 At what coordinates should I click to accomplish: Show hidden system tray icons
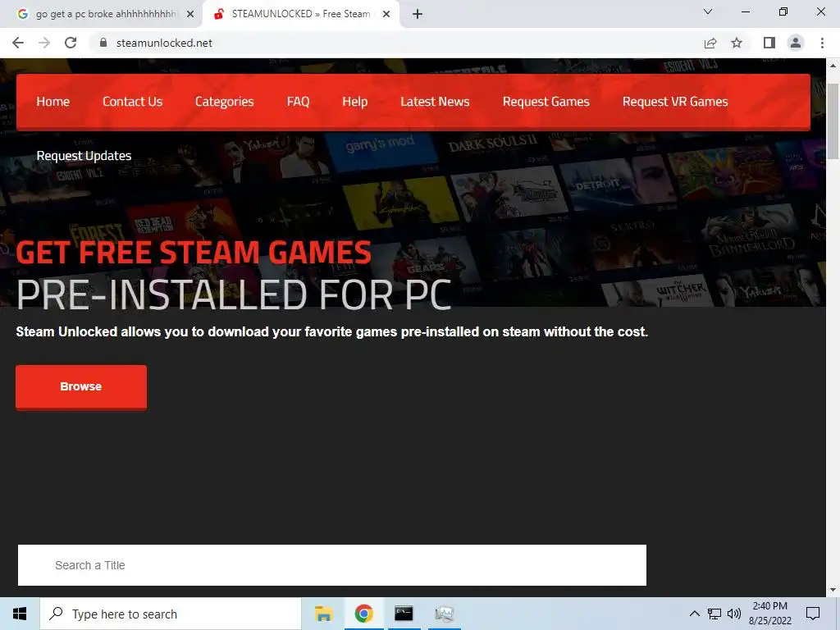(694, 614)
